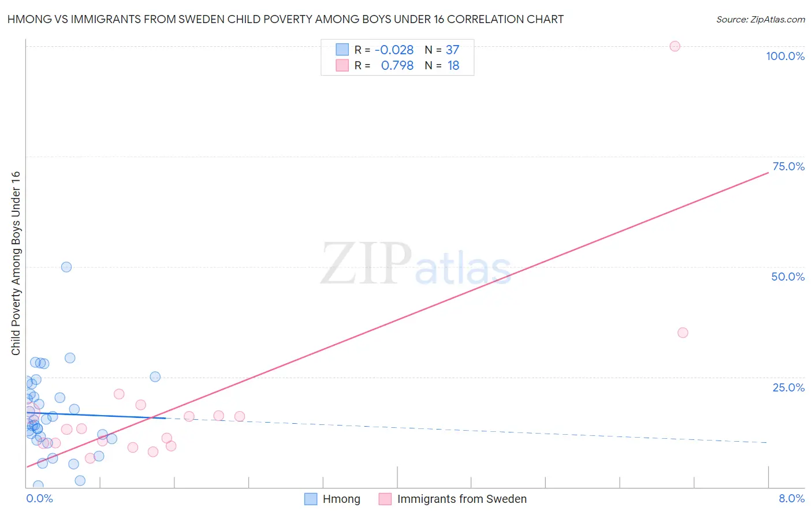Click the N = 37 statistic value

[442, 50]
